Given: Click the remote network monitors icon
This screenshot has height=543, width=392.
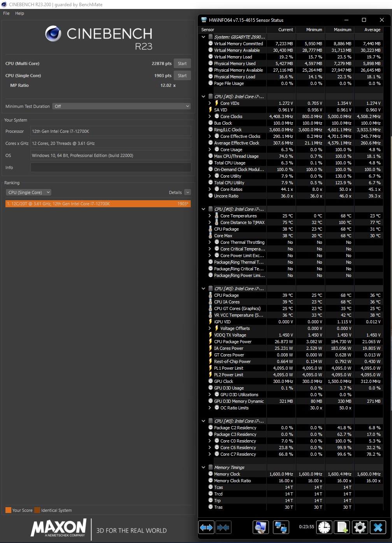Looking at the screenshot, I should pos(281,527).
